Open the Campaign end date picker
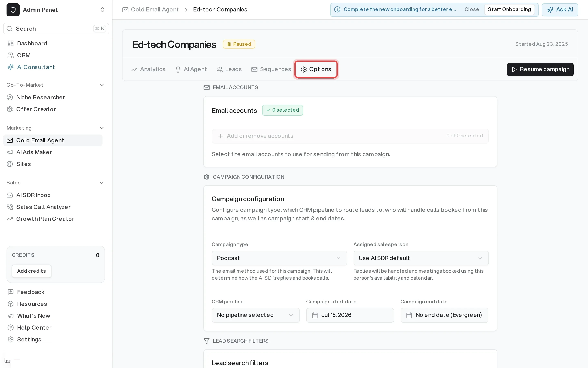This screenshot has height=368, width=588. click(444, 315)
